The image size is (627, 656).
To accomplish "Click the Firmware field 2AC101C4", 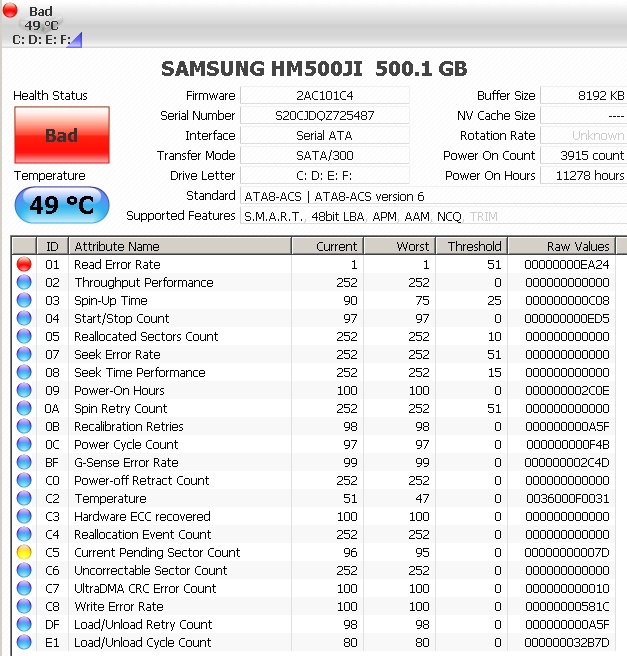I will click(x=325, y=95).
